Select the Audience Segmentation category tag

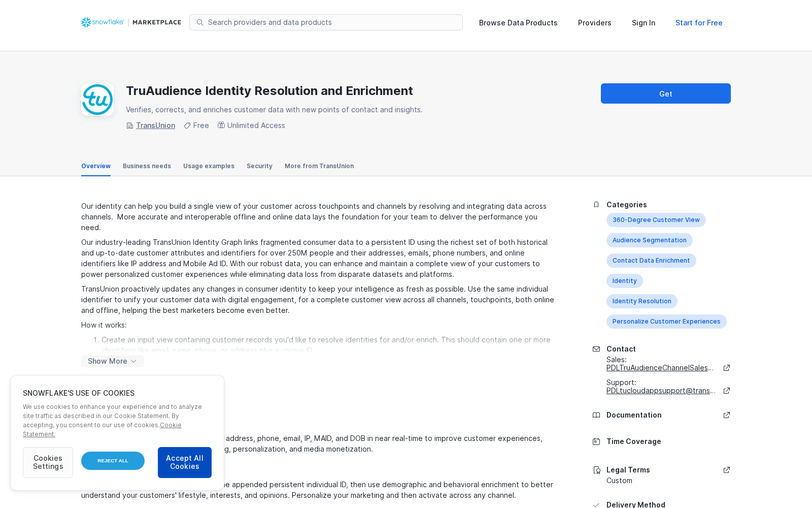click(x=650, y=240)
